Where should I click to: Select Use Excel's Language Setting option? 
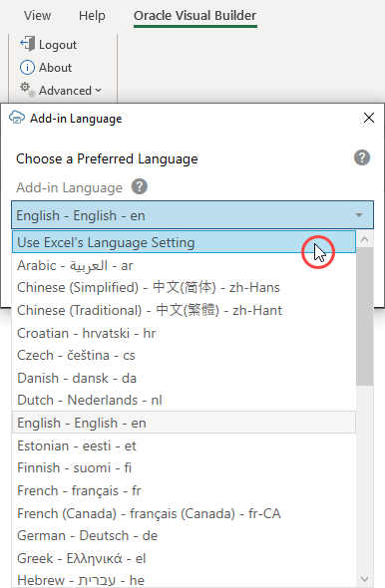pos(184,242)
